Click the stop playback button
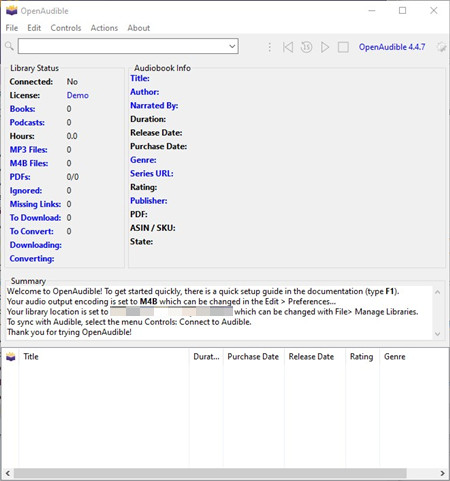Image resolution: width=450 pixels, height=481 pixels. point(343,47)
